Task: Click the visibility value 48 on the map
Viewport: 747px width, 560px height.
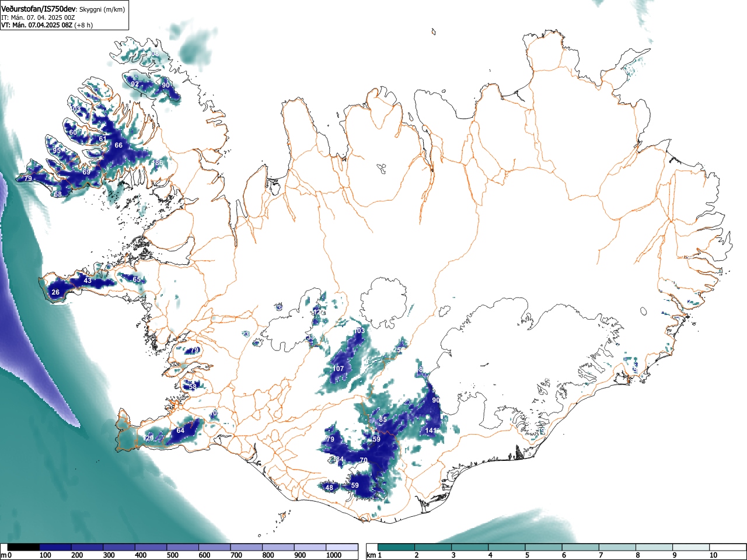Action: tap(329, 488)
